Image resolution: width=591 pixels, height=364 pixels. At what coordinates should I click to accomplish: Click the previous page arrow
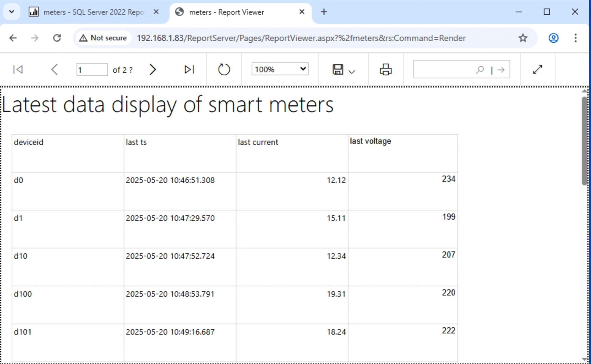[54, 70]
